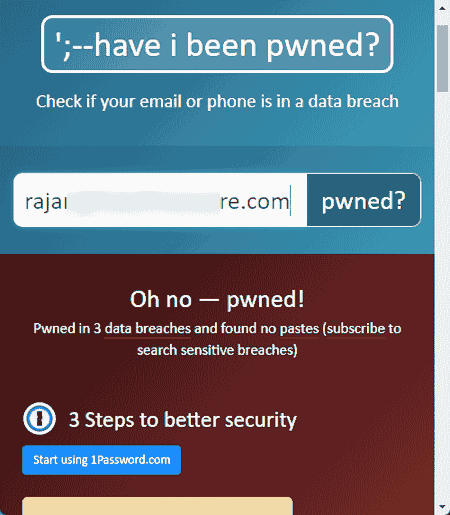This screenshot has width=450, height=515.
Task: Click the 'raja' start of the typed email
Action: pos(45,202)
